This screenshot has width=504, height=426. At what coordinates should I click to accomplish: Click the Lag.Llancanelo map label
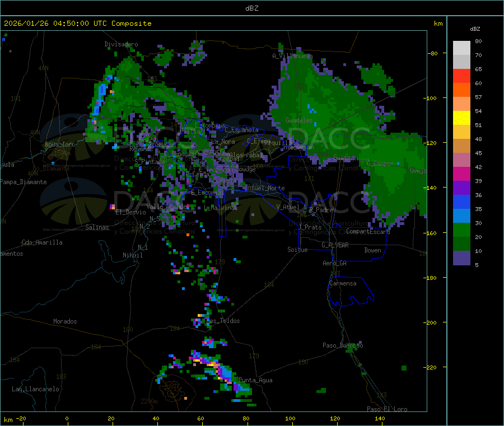(x=35, y=389)
